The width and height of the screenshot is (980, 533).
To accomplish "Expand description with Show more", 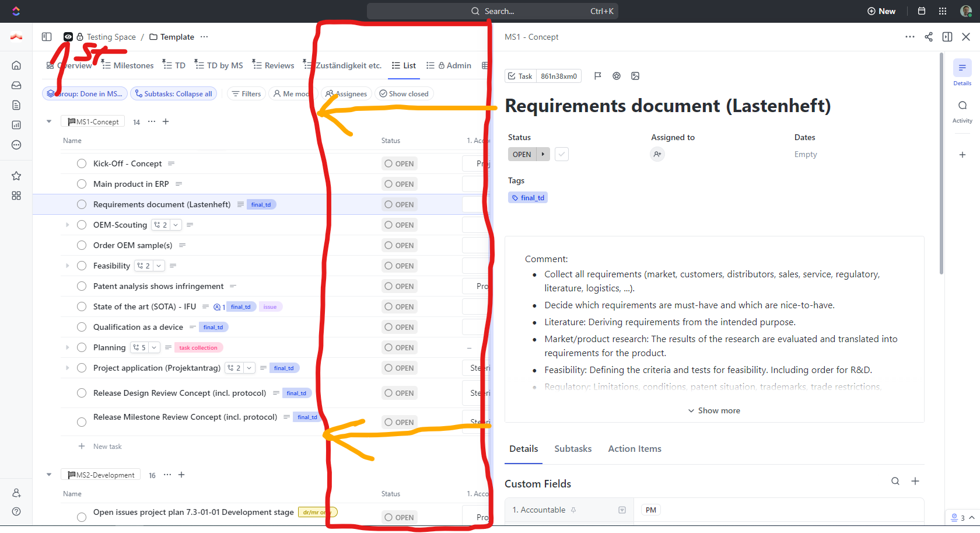I will tap(714, 410).
